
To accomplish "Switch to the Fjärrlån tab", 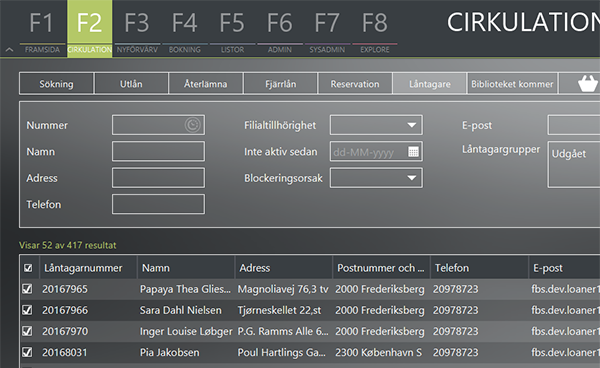I will 280,83.
